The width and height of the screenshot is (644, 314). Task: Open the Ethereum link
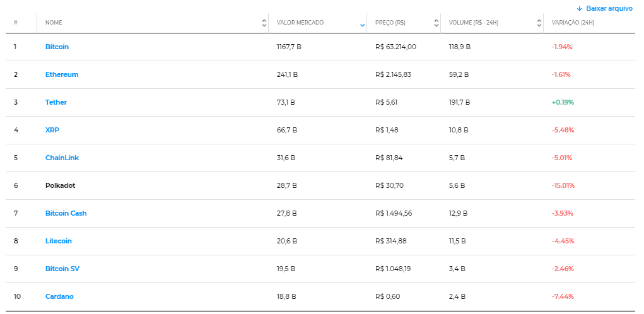62,74
